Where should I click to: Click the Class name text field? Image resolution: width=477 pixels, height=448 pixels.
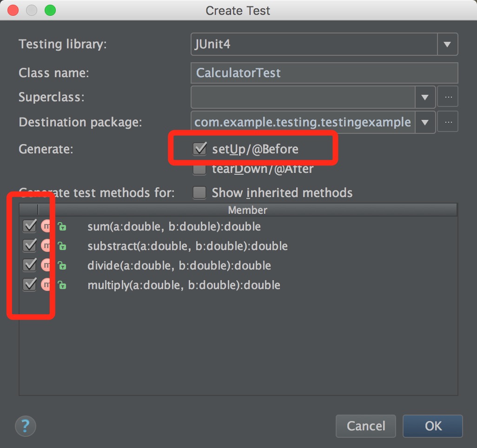coord(324,73)
